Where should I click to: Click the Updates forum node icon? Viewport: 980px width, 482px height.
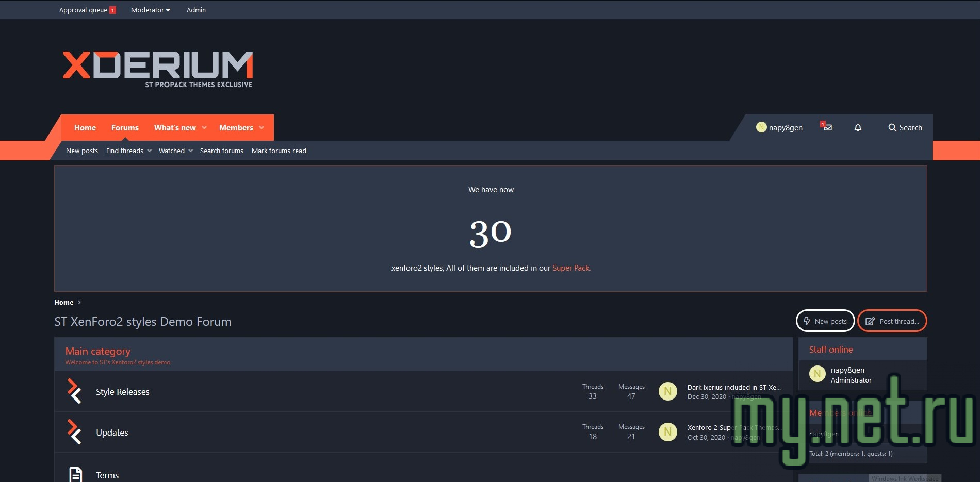74,432
